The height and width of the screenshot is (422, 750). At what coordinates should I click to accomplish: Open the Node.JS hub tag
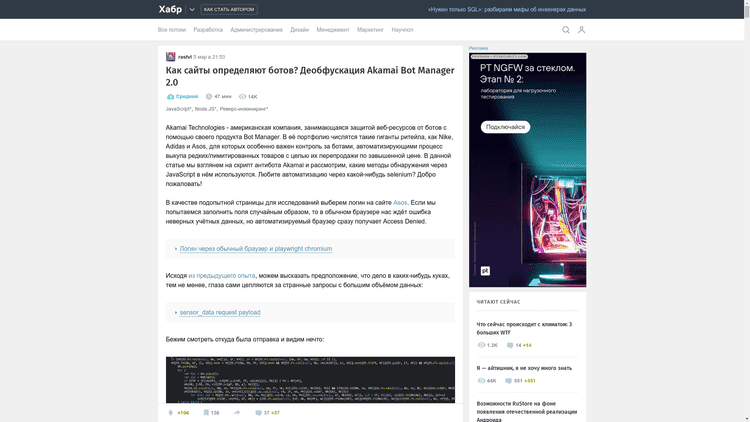205,109
